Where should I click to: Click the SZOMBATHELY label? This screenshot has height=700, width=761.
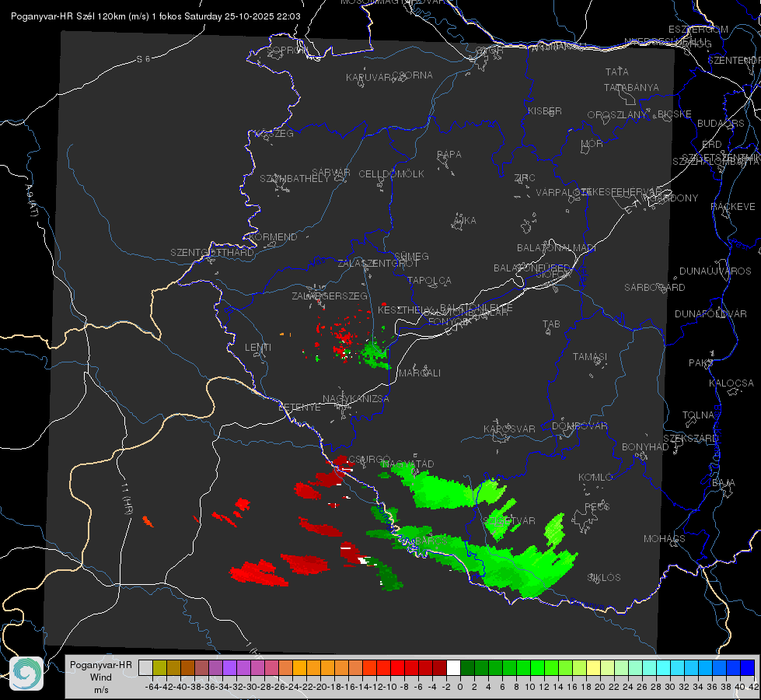[x=295, y=179]
